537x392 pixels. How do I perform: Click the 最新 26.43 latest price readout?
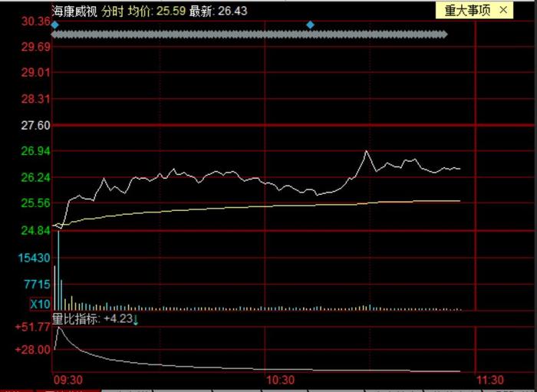pyautogui.click(x=218, y=11)
